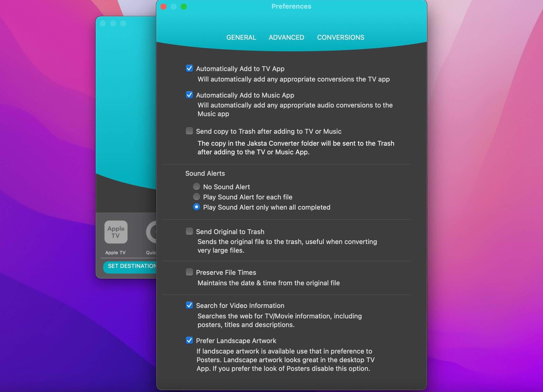
Task: Select the Apple TV preset icon in main window
Action: coord(116,232)
